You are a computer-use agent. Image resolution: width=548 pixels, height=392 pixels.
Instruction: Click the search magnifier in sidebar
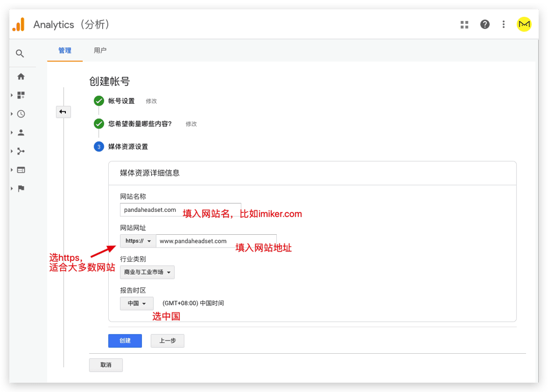tap(20, 54)
